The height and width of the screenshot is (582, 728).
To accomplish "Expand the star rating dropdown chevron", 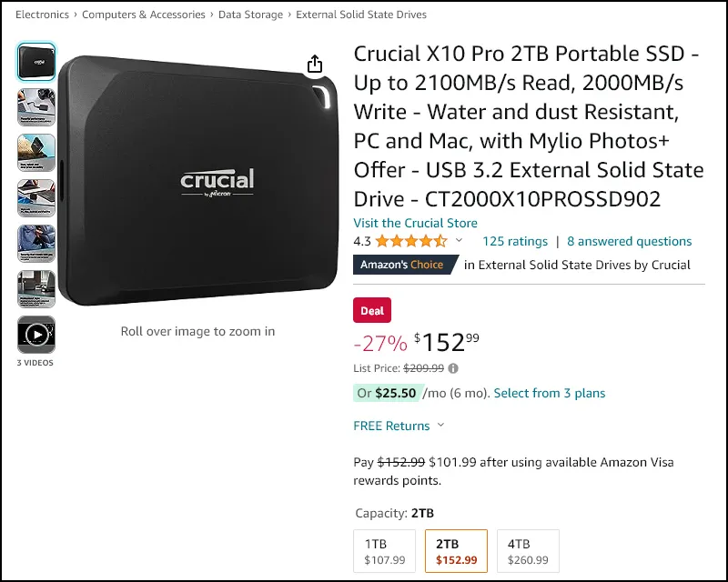I will [x=459, y=240].
